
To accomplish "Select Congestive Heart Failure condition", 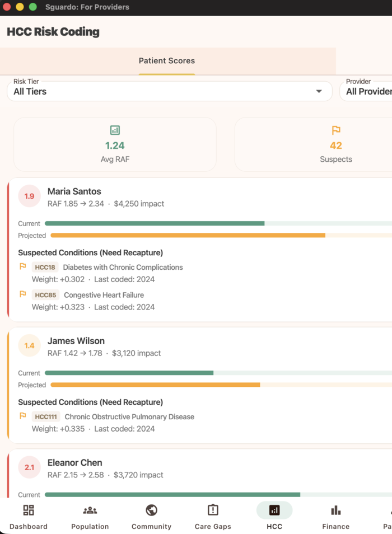I will (x=104, y=295).
